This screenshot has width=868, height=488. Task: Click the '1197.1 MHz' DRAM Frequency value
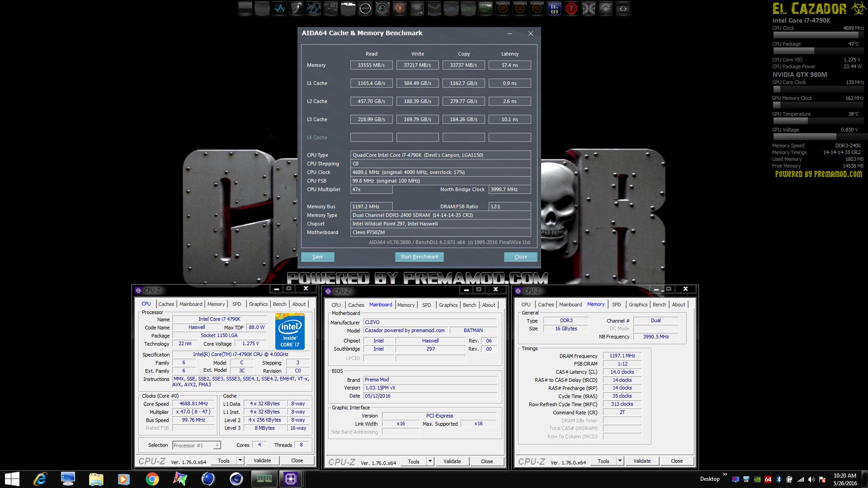click(x=622, y=356)
